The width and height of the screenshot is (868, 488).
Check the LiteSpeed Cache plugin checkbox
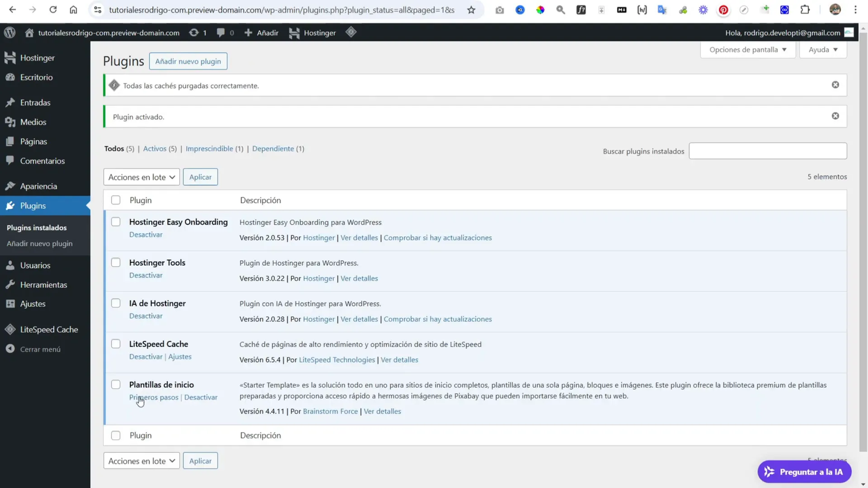(x=116, y=343)
